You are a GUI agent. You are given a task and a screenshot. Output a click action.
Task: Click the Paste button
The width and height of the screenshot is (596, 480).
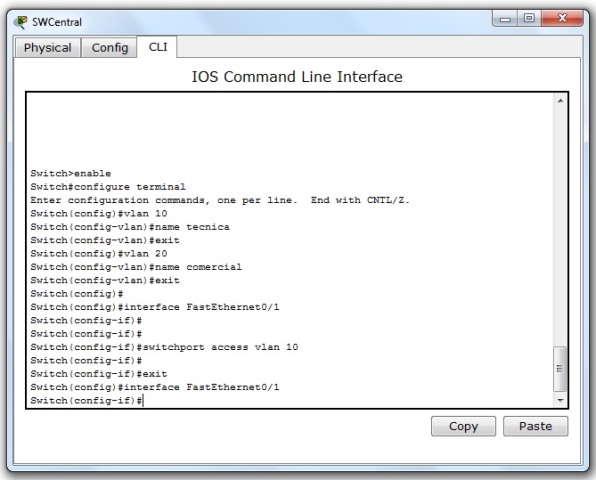coord(535,426)
